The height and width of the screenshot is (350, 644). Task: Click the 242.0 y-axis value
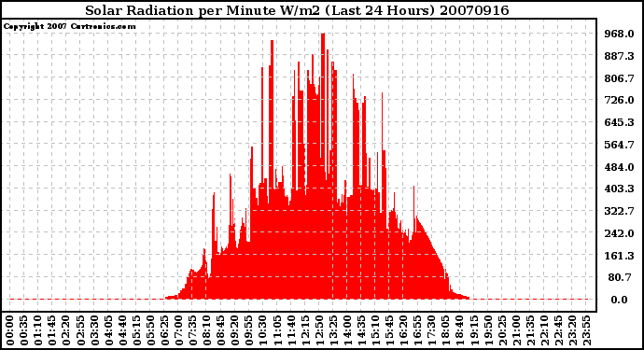click(x=619, y=233)
